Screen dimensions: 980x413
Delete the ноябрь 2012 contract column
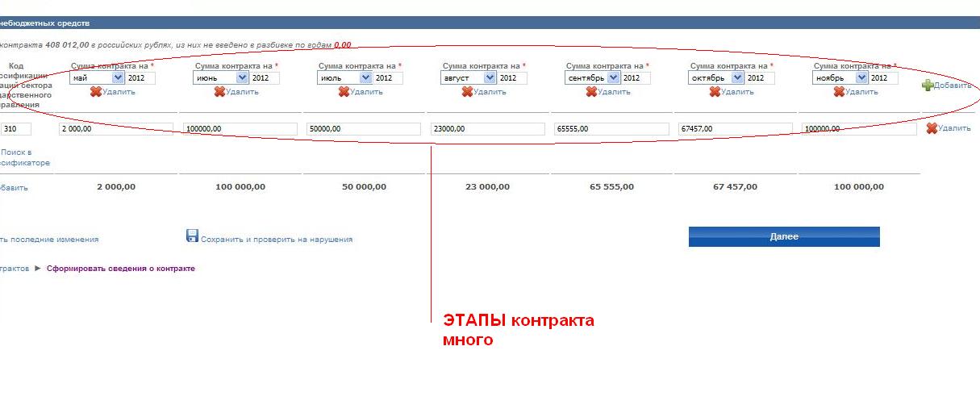tap(856, 92)
